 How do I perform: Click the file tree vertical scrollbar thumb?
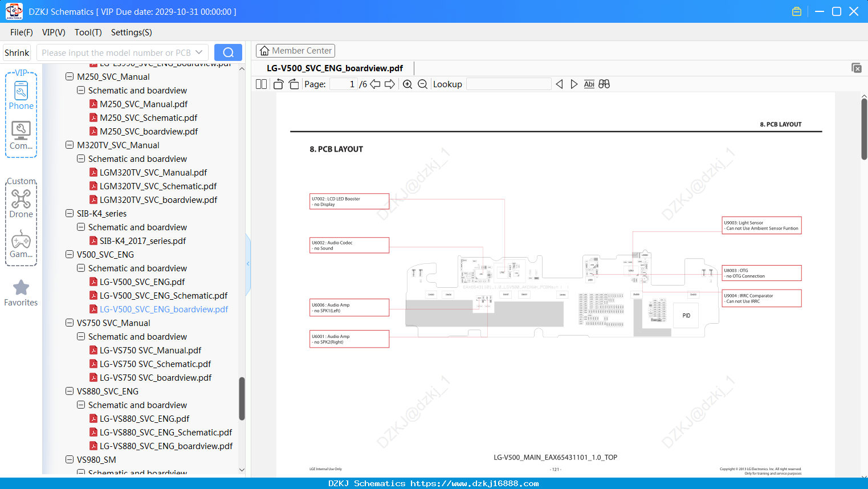(242, 398)
